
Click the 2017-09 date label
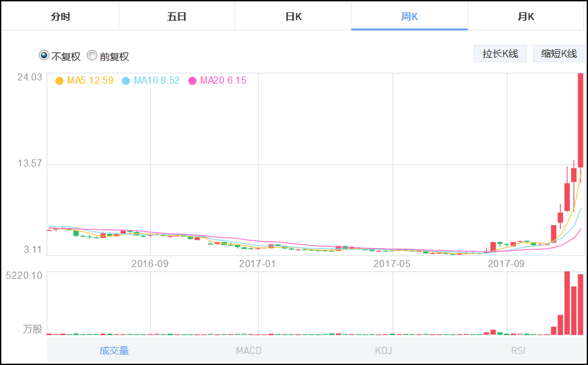[506, 264]
